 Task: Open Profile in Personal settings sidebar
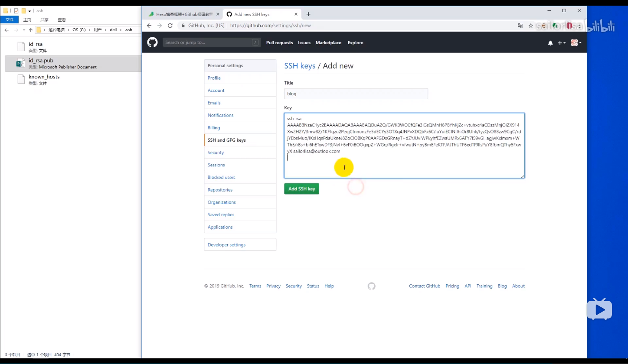coord(240,78)
